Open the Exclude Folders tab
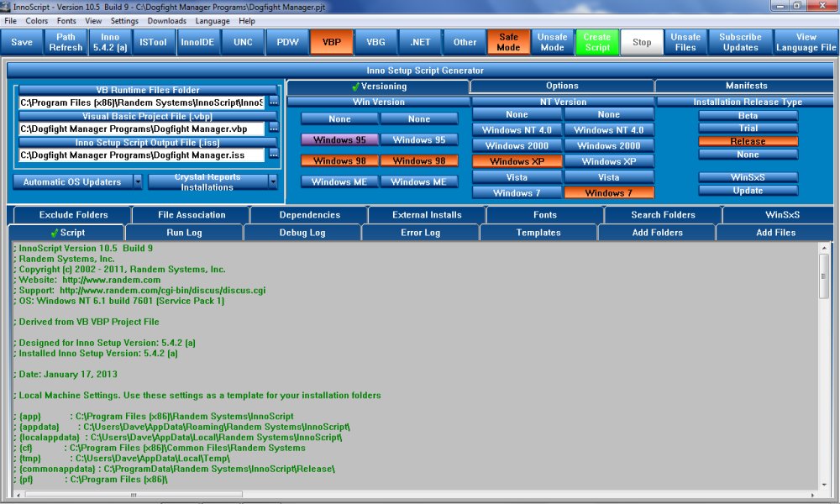 [x=73, y=215]
